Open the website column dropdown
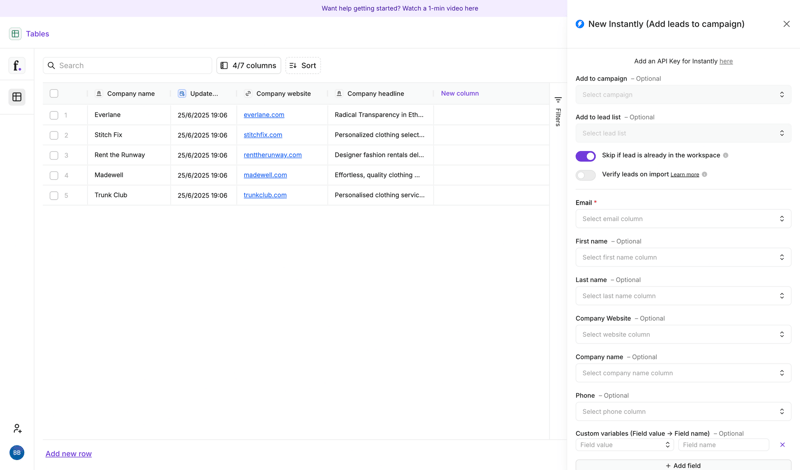This screenshot has width=800, height=470. (683, 335)
